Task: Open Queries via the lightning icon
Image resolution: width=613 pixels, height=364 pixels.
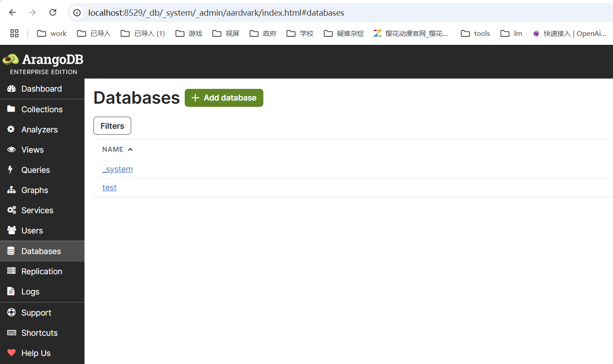Action: (x=11, y=170)
